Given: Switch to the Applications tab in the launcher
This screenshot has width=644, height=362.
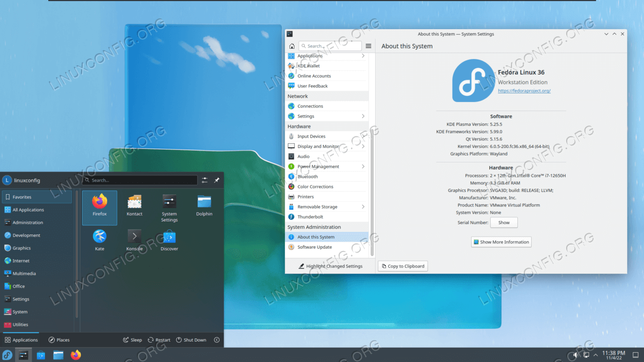Looking at the screenshot, I should (x=21, y=340).
